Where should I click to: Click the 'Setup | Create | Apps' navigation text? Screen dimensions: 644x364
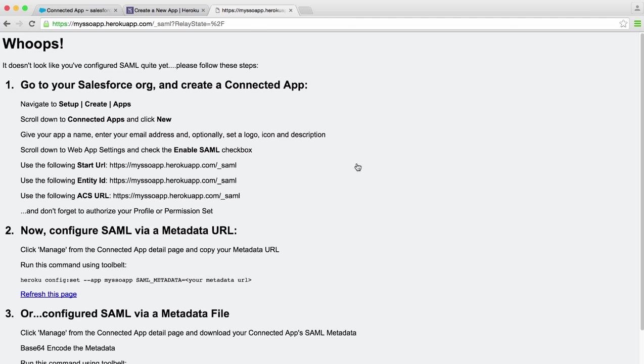(95, 104)
